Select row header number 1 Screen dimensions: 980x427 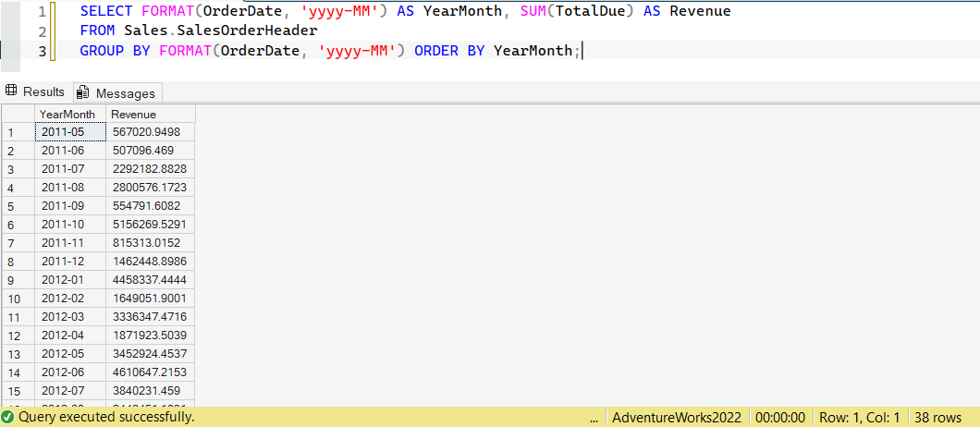pyautogui.click(x=18, y=132)
